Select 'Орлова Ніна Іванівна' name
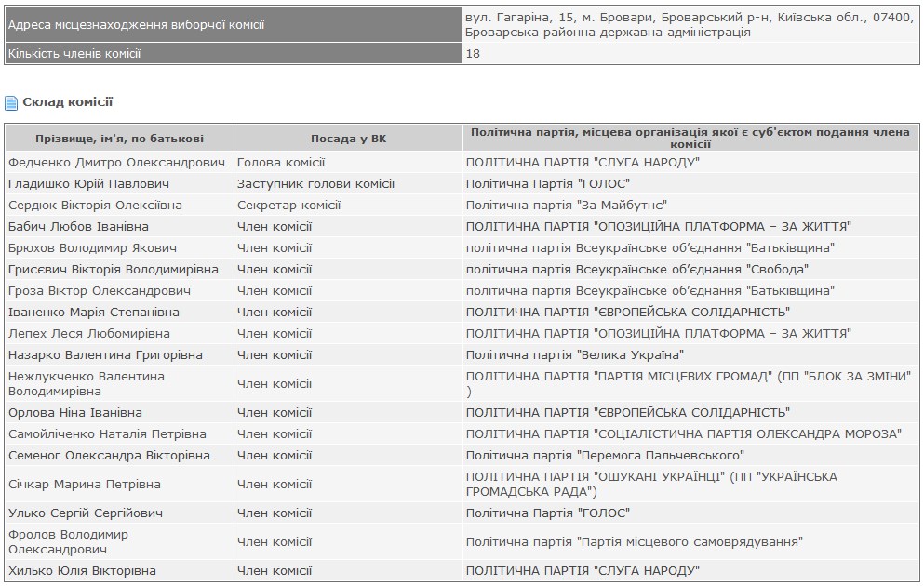Screen dimensions: 924x586 pyautogui.click(x=75, y=413)
